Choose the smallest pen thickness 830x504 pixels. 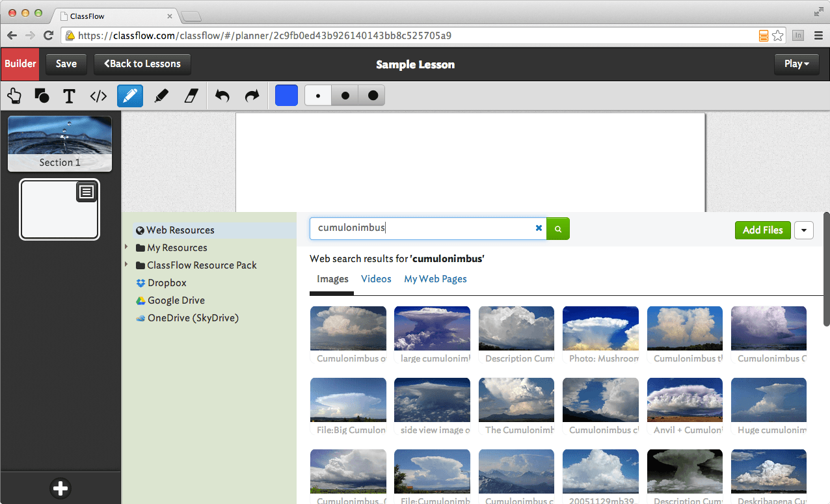click(318, 96)
